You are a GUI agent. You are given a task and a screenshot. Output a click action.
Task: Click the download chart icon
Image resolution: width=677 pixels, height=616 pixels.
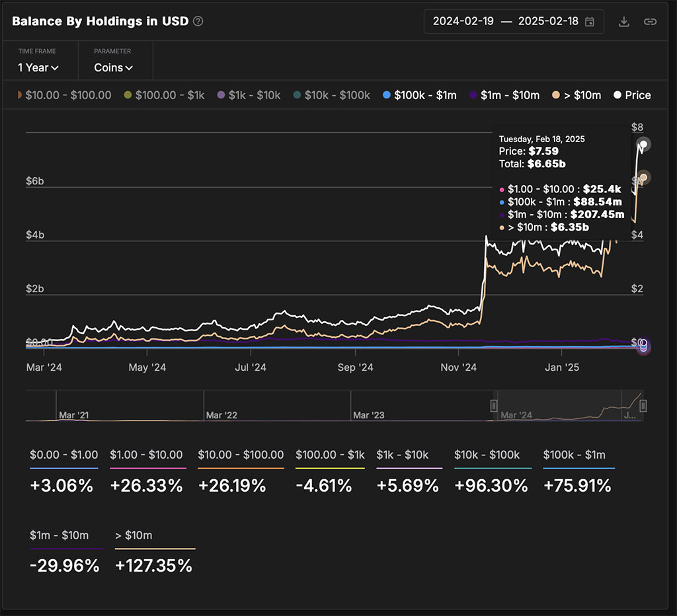tap(623, 22)
